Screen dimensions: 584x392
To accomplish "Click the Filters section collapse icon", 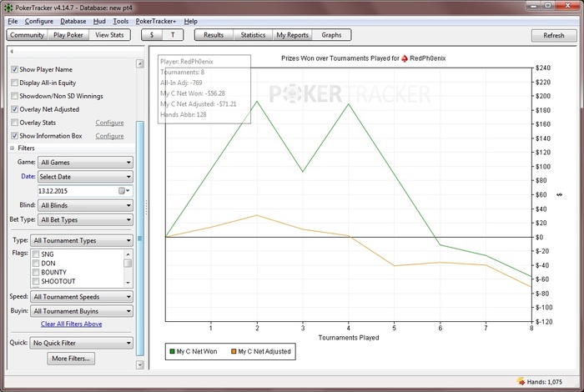I will point(12,148).
